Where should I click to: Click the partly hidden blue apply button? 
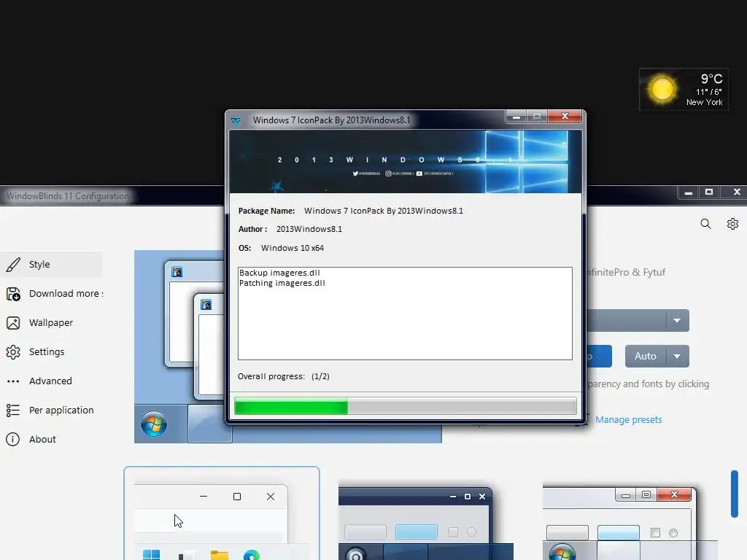tap(599, 356)
